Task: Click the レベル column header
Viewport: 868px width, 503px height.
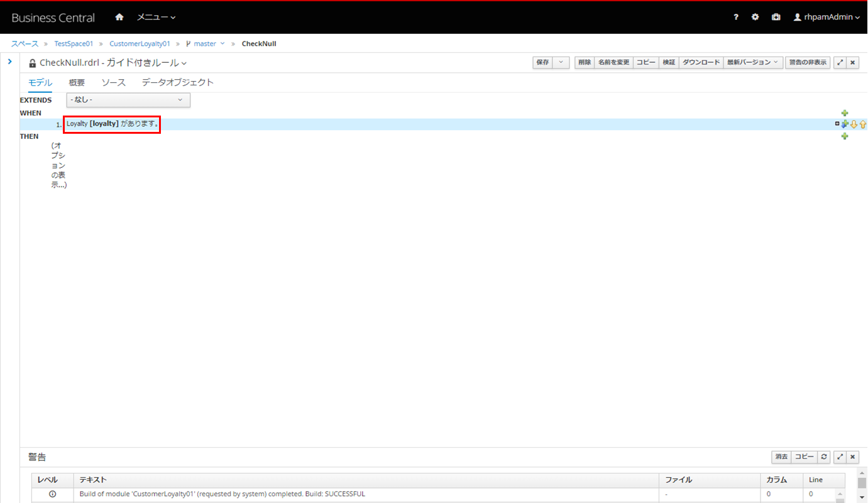Action: point(53,480)
